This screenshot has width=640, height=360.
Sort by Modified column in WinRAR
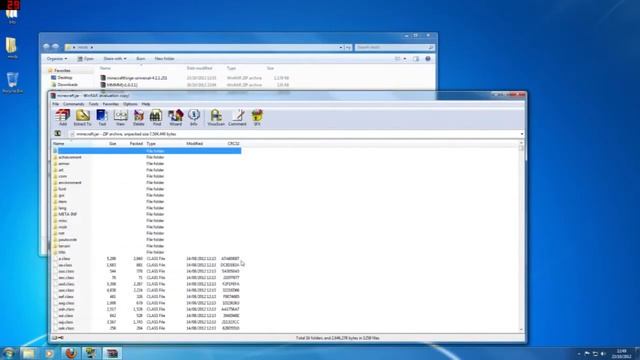pyautogui.click(x=195, y=144)
